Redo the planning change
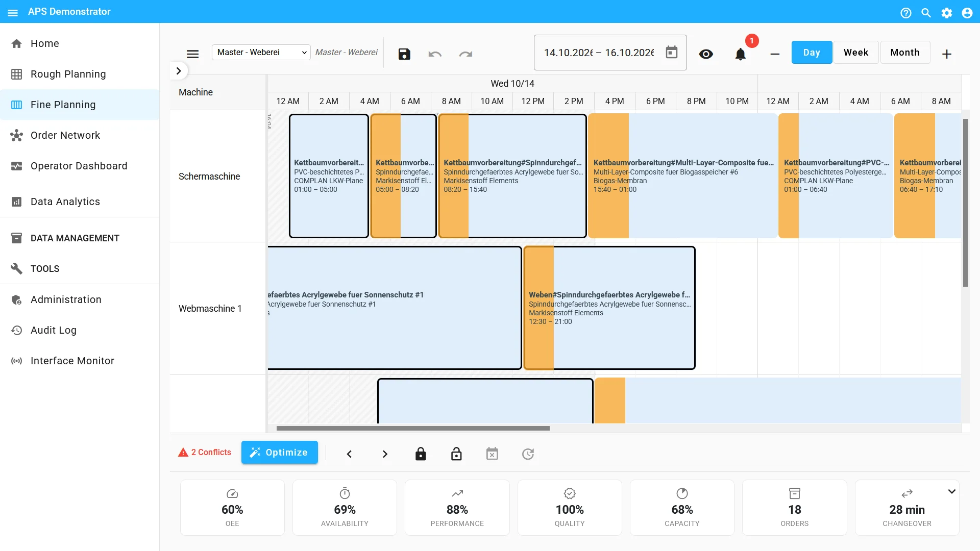Screen dimensions: 980x551 [x=465, y=54]
